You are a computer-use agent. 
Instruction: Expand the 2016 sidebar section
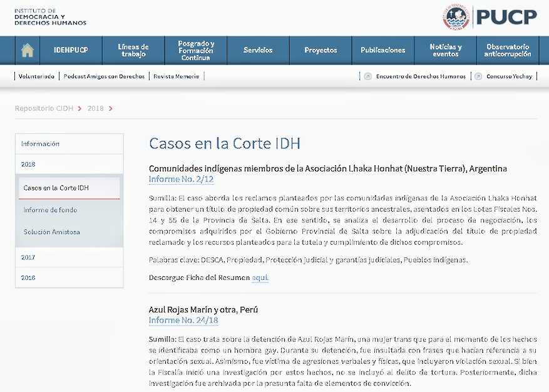28,277
